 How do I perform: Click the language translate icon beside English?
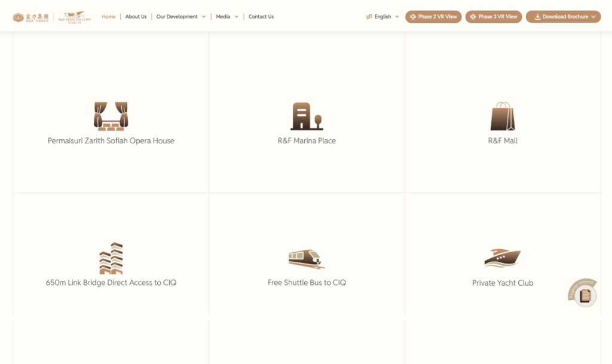[369, 17]
